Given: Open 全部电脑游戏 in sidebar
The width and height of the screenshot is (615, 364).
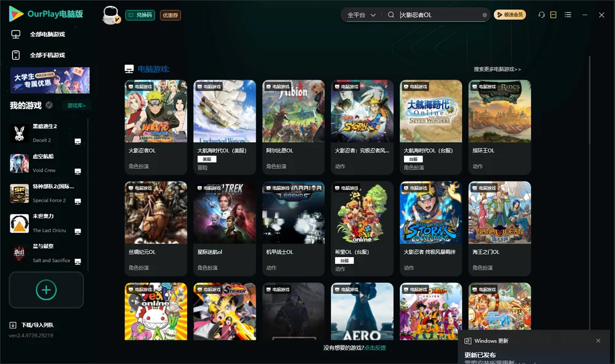Looking at the screenshot, I should (47, 34).
